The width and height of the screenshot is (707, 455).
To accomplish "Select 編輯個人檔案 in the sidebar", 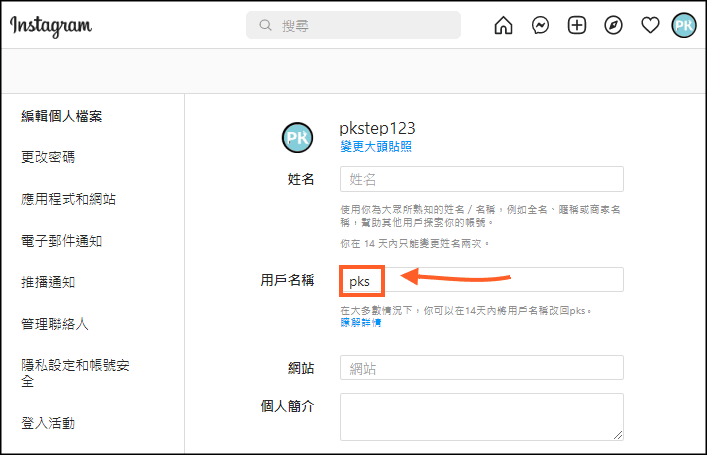I will pyautogui.click(x=62, y=116).
